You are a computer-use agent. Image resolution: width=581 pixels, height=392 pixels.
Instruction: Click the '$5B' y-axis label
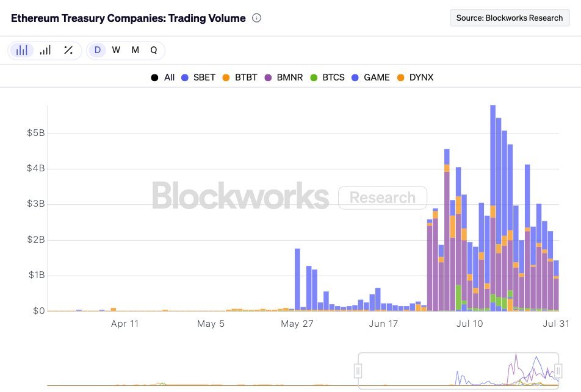(x=35, y=133)
